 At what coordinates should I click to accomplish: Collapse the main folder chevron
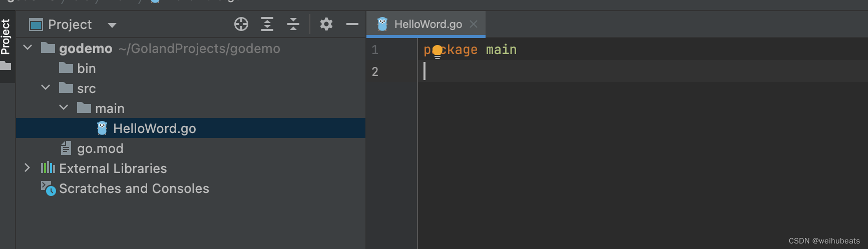[64, 108]
